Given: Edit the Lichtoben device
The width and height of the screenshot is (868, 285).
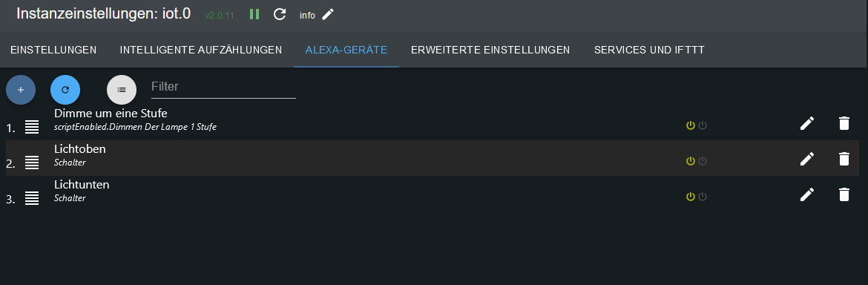Looking at the screenshot, I should 807,159.
